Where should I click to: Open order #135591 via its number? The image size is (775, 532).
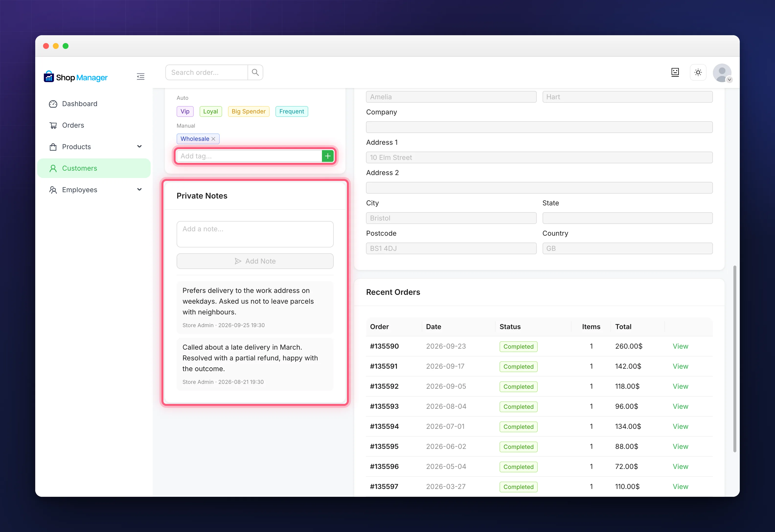384,366
